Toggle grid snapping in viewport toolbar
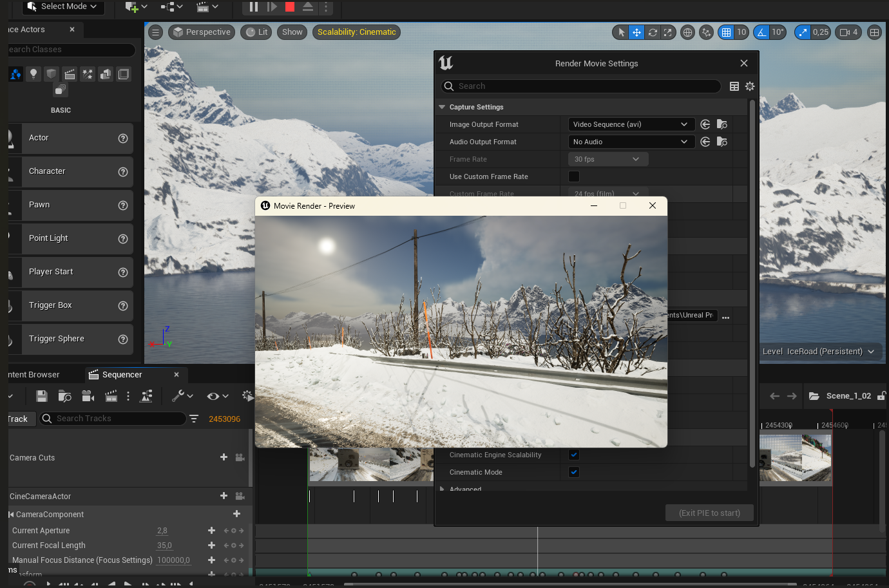The width and height of the screenshot is (889, 588). (726, 32)
